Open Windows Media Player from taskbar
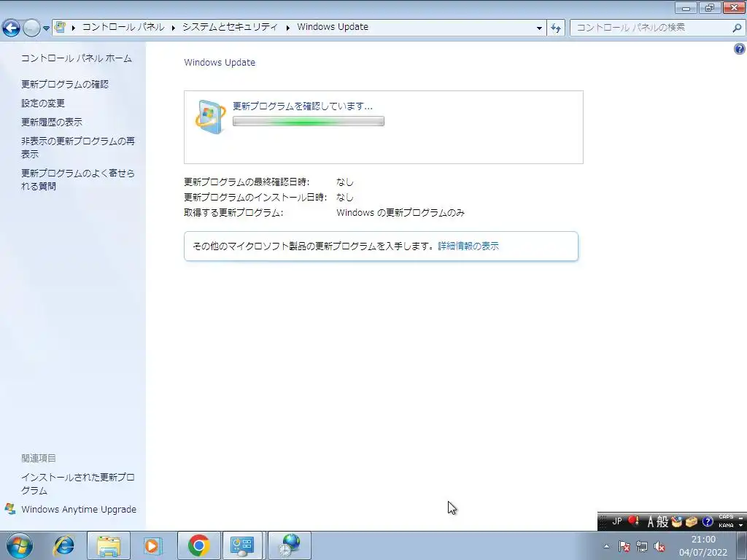 click(x=153, y=545)
